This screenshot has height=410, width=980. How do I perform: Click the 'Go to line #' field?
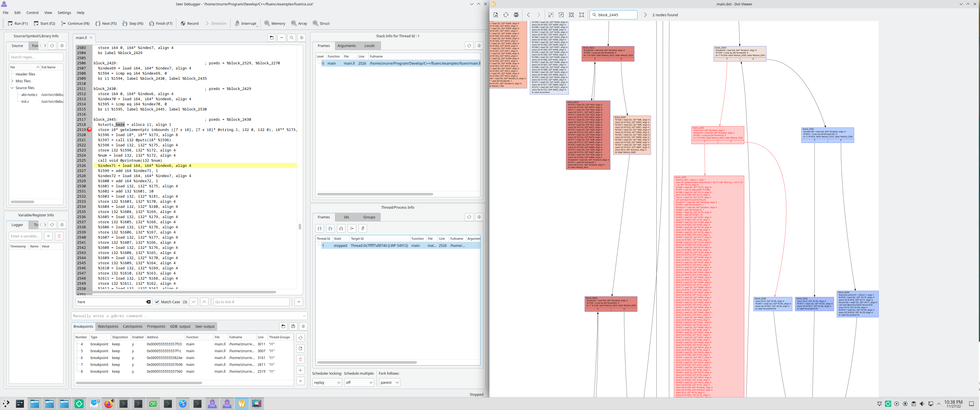(251, 302)
